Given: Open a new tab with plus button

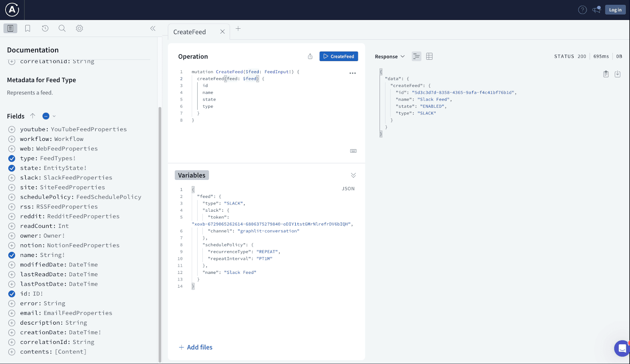Looking at the screenshot, I should (238, 28).
